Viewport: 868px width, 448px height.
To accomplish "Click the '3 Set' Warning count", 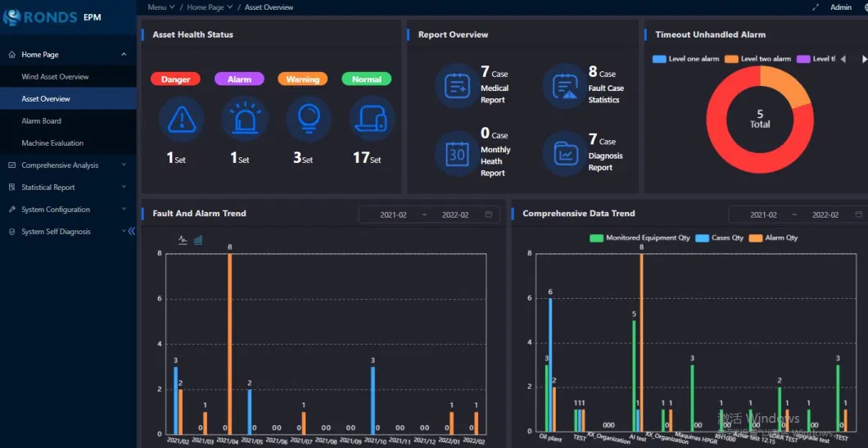I will (303, 158).
